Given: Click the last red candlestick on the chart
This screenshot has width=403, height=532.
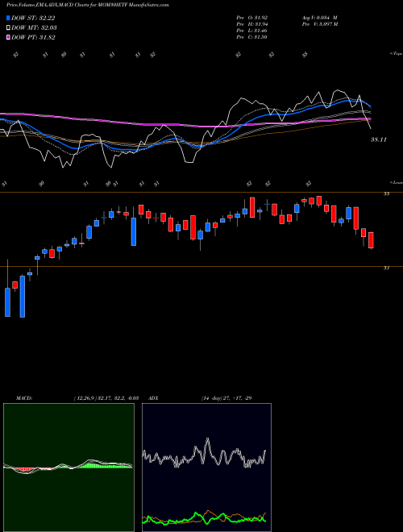Looking at the screenshot, I should (371, 240).
